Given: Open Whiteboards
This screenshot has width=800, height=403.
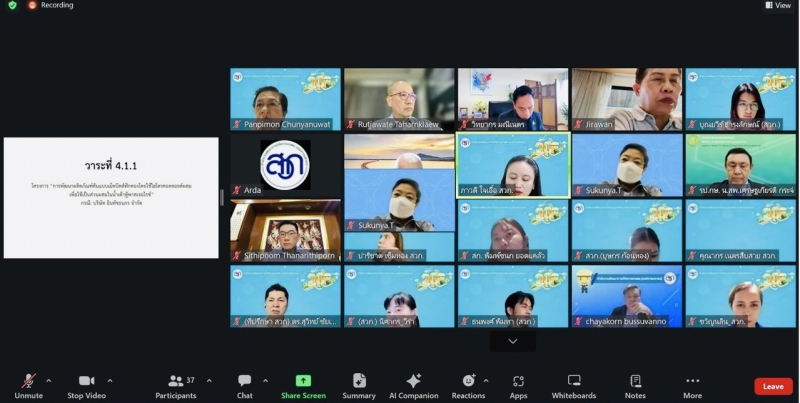Looking at the screenshot, I should [574, 385].
